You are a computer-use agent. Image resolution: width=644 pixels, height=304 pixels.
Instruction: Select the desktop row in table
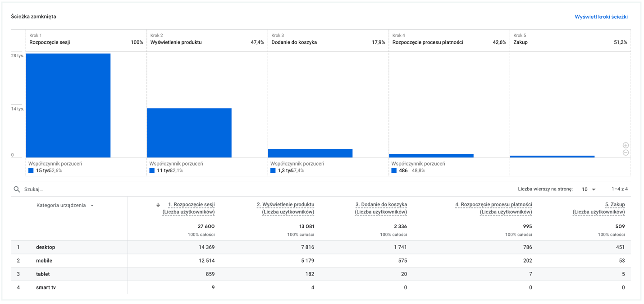pos(46,247)
